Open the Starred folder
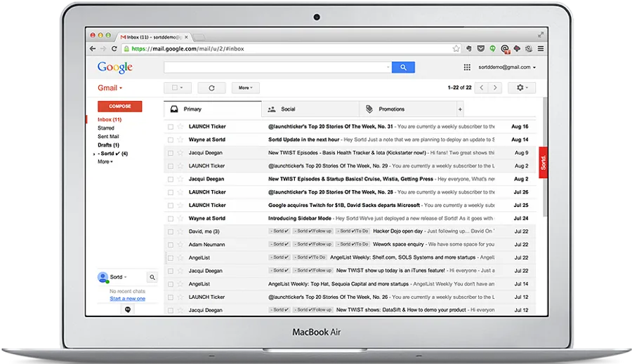The height and width of the screenshot is (364, 632). [105, 128]
